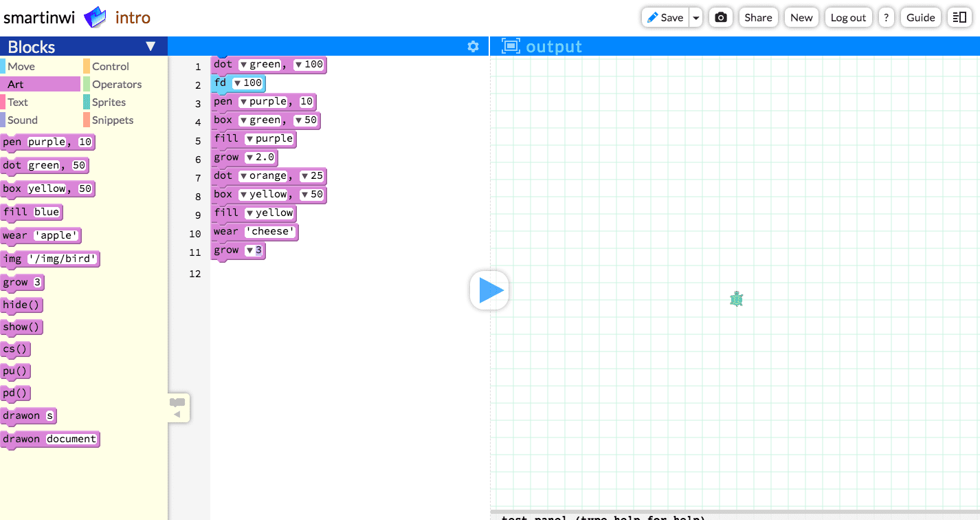Click the smartinwi username link
Screen dimensions: 980x520
point(39,18)
